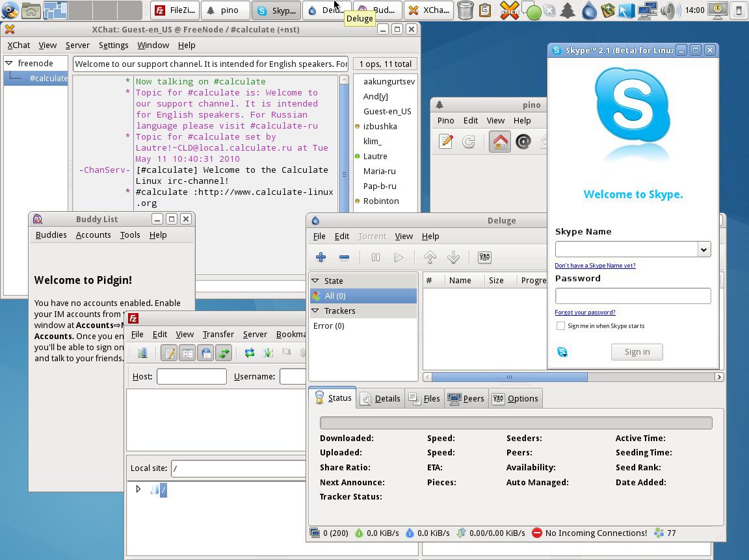Click the Remove torrent minus icon in Deluge
This screenshot has width=749, height=560.
point(345,258)
